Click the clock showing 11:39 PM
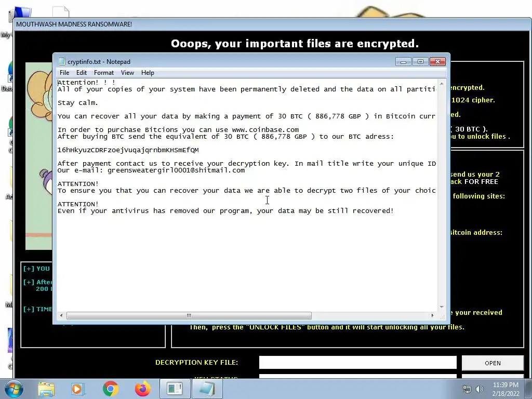 point(506,385)
